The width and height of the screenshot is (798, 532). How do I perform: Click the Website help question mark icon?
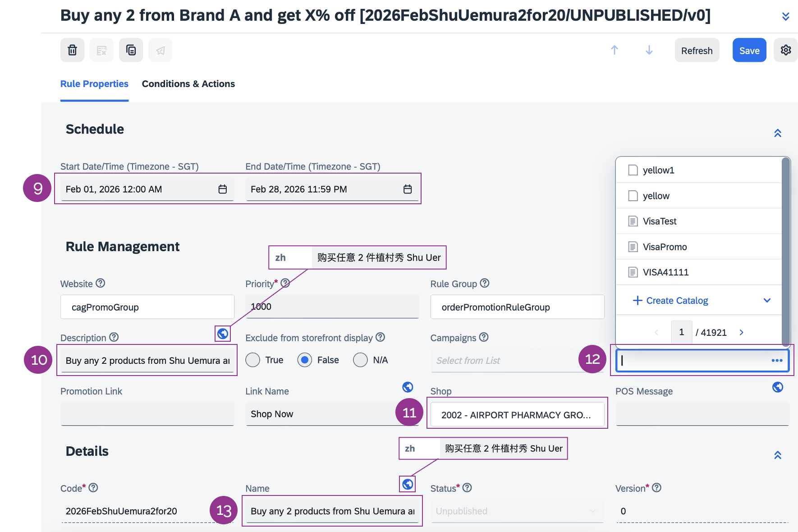pyautogui.click(x=101, y=283)
